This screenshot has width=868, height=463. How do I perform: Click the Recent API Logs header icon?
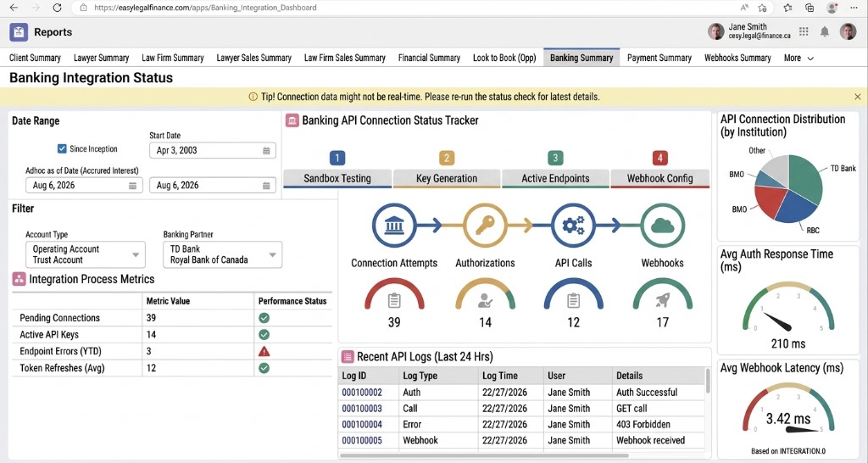click(x=347, y=357)
